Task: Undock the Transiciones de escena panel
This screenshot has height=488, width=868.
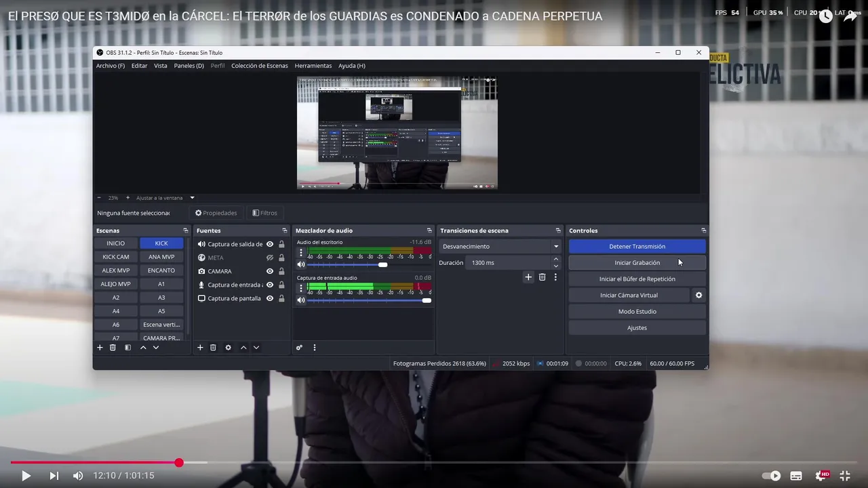Action: (558, 230)
